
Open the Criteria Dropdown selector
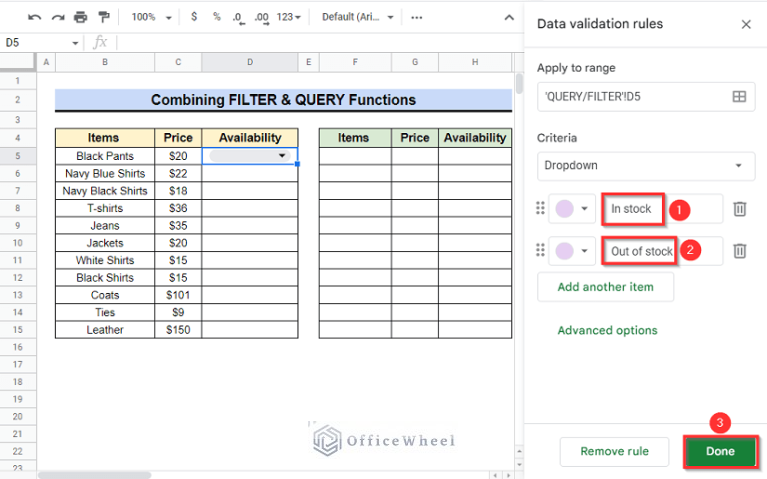point(646,166)
